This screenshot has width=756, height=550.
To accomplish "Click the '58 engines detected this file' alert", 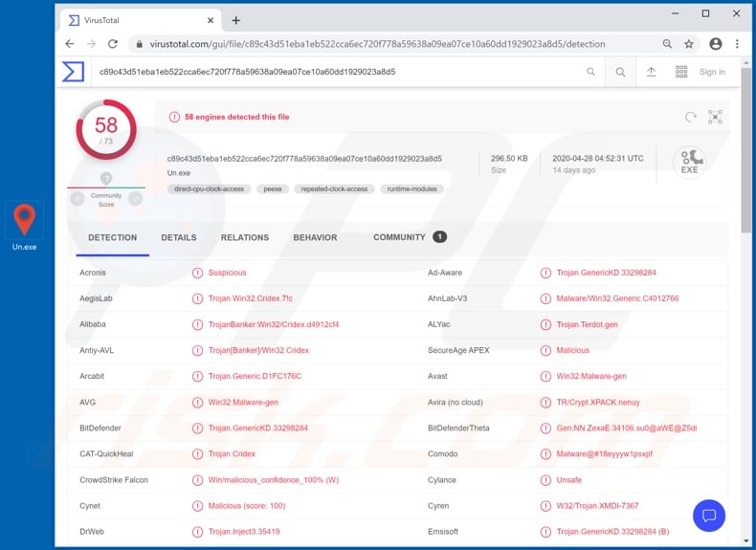I will coord(236,117).
